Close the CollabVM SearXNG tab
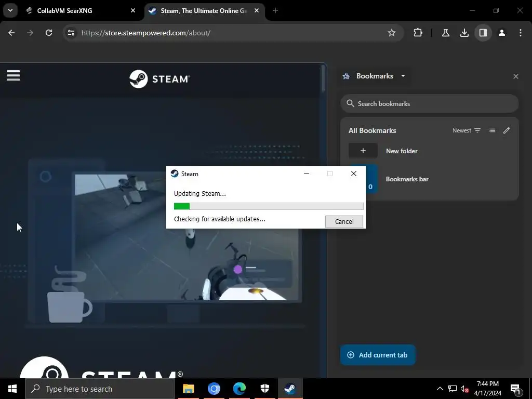This screenshot has width=532, height=399. [x=133, y=10]
